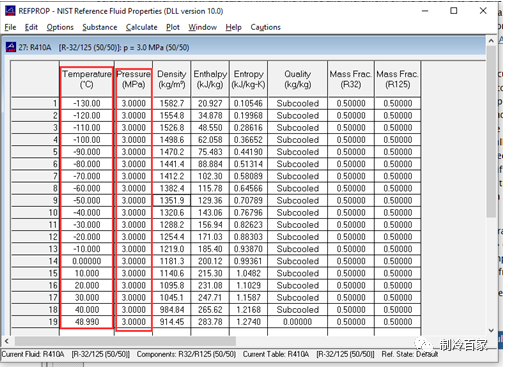Click density cell 1351.9
Viewport: 508px width, 371px height.
(172, 200)
